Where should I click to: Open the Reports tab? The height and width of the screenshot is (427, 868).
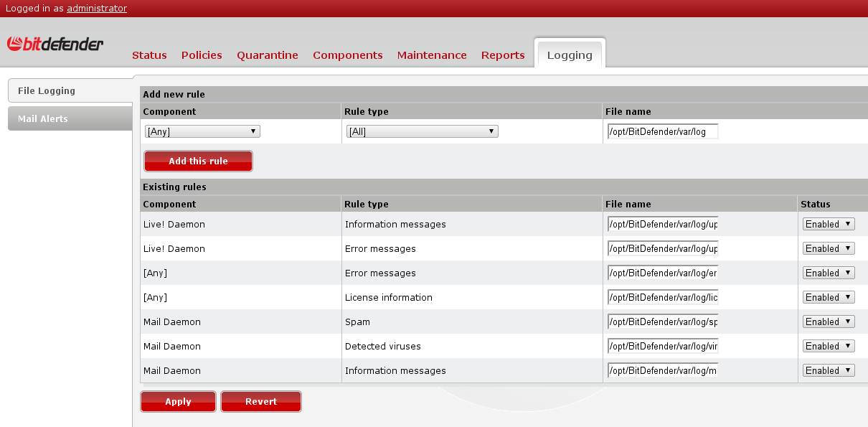pos(503,55)
